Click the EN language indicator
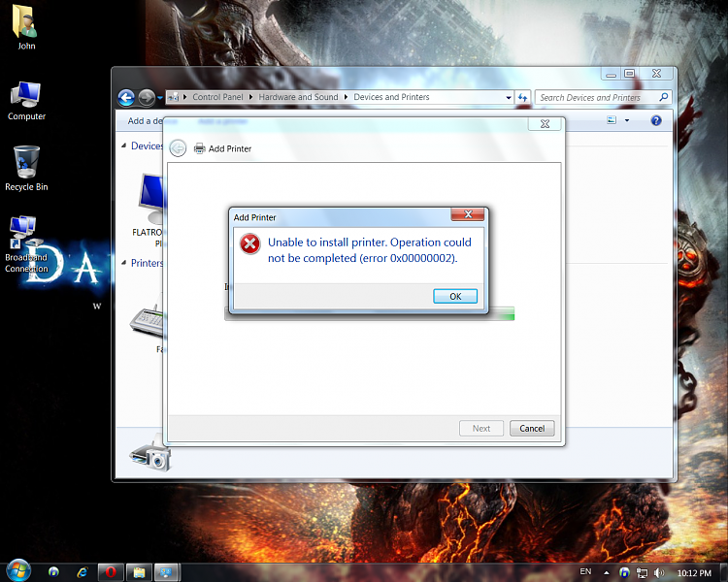Viewport: 728px width, 582px height. click(x=585, y=571)
